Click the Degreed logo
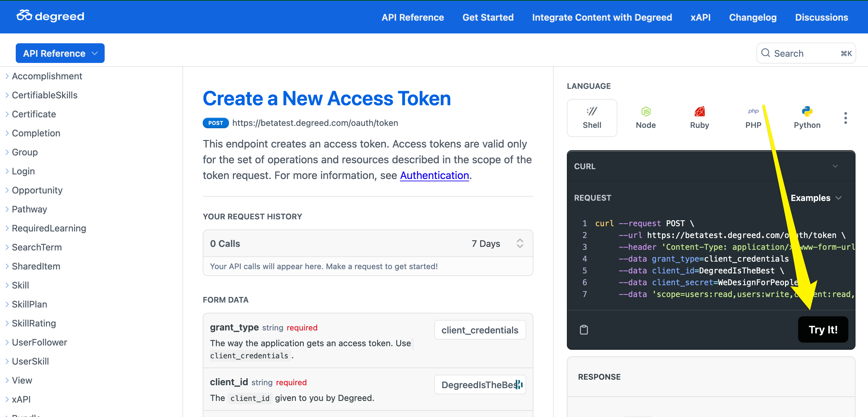The height and width of the screenshot is (417, 868). (x=51, y=16)
